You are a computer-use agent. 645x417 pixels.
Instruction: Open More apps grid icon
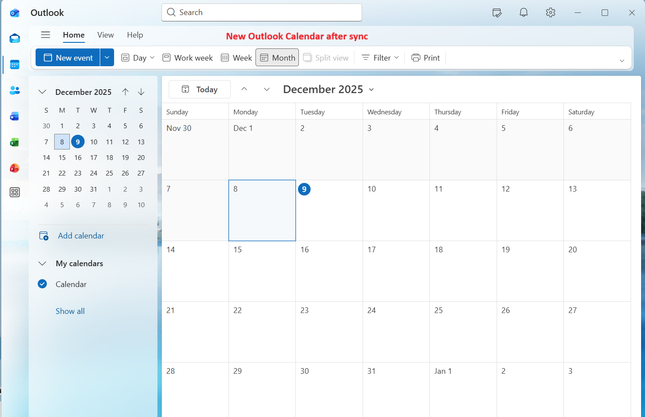coord(15,192)
